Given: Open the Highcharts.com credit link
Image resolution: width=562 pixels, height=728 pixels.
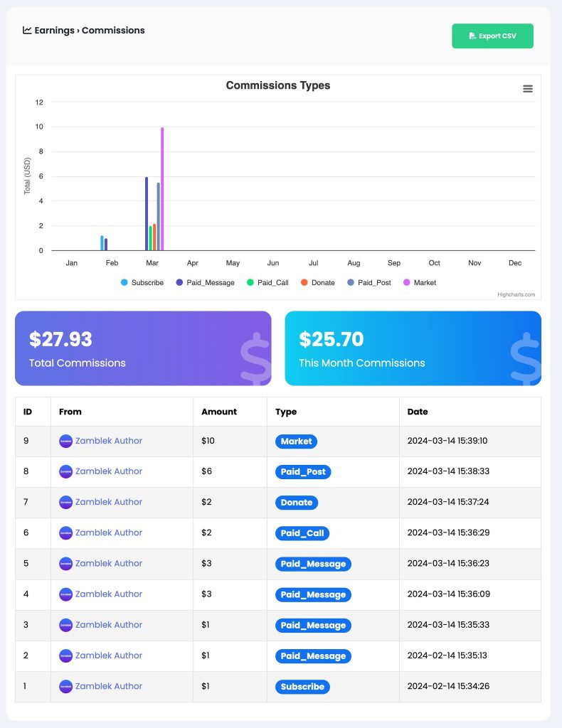Looking at the screenshot, I should click(516, 294).
